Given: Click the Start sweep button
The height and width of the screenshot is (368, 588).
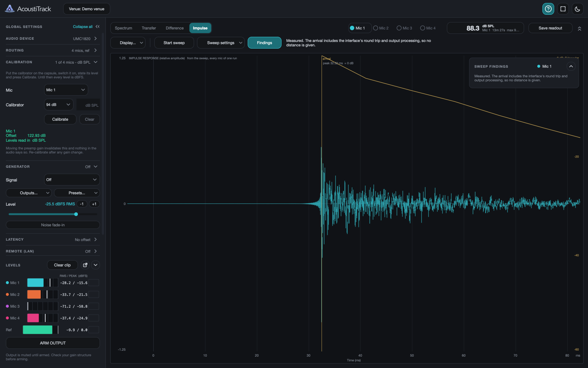Looking at the screenshot, I should (174, 43).
